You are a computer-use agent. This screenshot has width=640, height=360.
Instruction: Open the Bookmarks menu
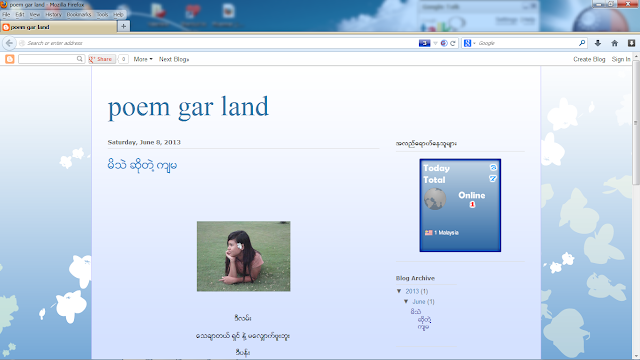click(x=79, y=14)
